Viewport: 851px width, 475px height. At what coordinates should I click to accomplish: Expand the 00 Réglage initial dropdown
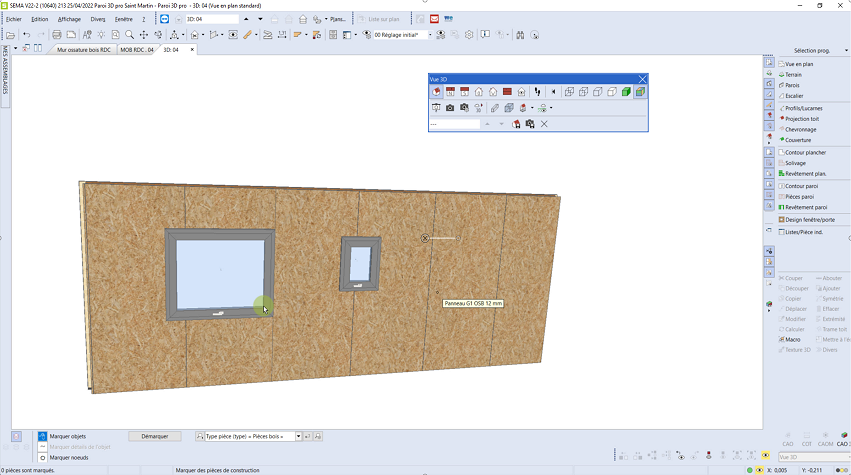[x=429, y=35]
